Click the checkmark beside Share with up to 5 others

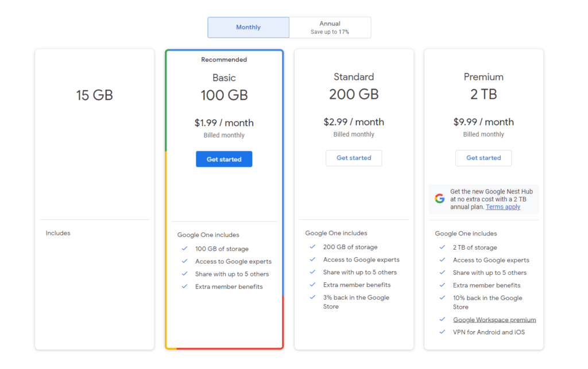tap(185, 274)
